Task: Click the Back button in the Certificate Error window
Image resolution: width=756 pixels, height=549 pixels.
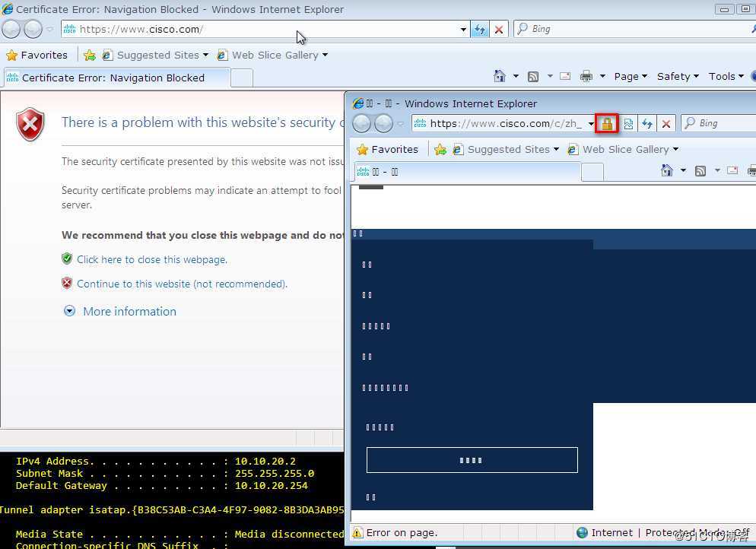Action: click(x=11, y=29)
